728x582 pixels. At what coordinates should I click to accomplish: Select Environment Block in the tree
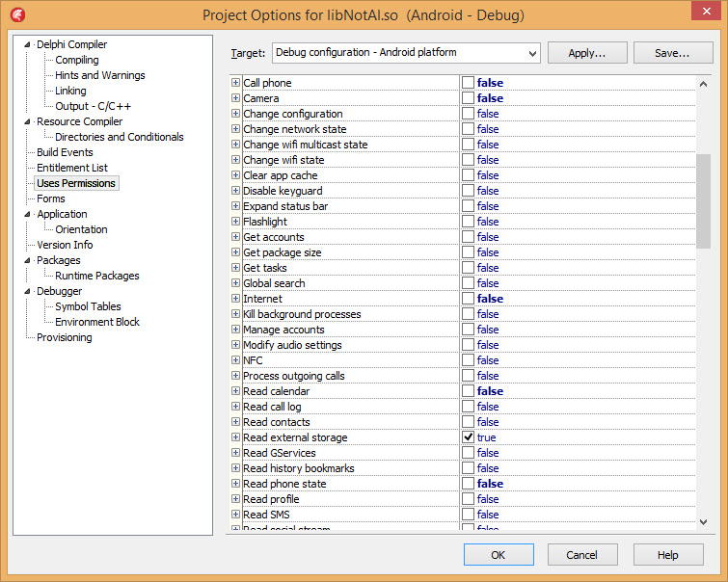(97, 322)
